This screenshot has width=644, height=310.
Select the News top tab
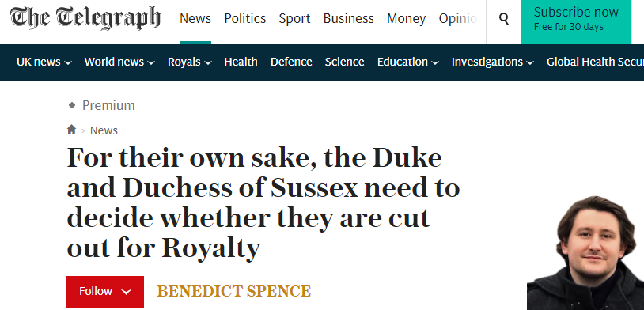coord(195,18)
